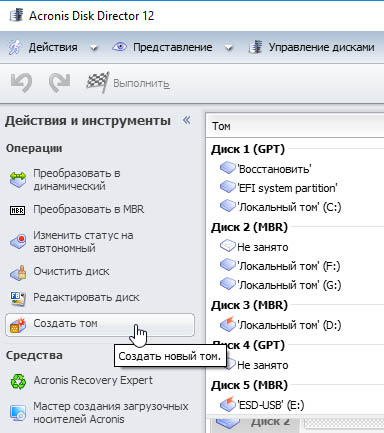The image size is (384, 433).
Task: Select Не занято under Диск 2
Action: pyautogui.click(x=263, y=247)
